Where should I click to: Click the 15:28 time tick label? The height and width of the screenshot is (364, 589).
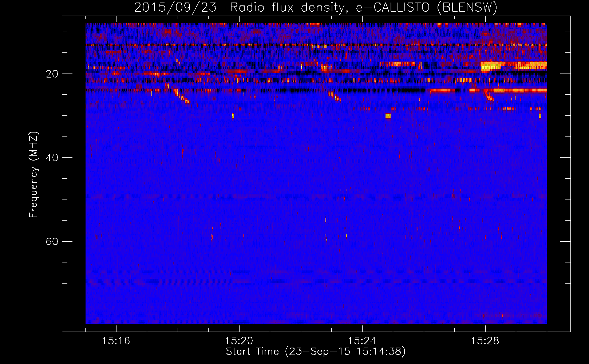click(485, 341)
